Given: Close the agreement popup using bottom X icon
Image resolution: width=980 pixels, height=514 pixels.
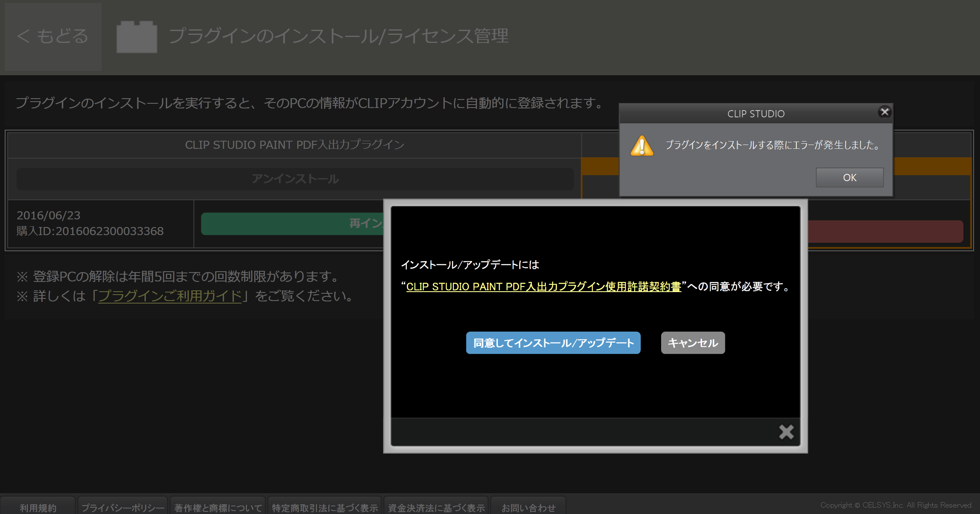Looking at the screenshot, I should (x=786, y=432).
